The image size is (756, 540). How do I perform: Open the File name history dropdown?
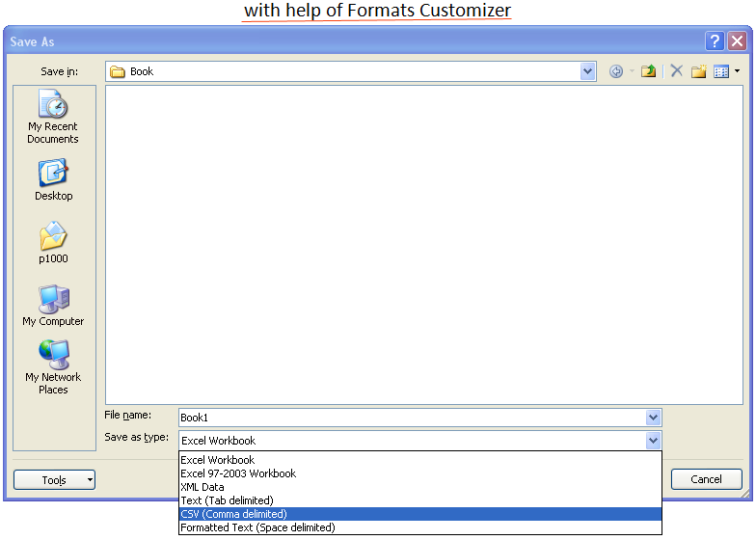[653, 418]
